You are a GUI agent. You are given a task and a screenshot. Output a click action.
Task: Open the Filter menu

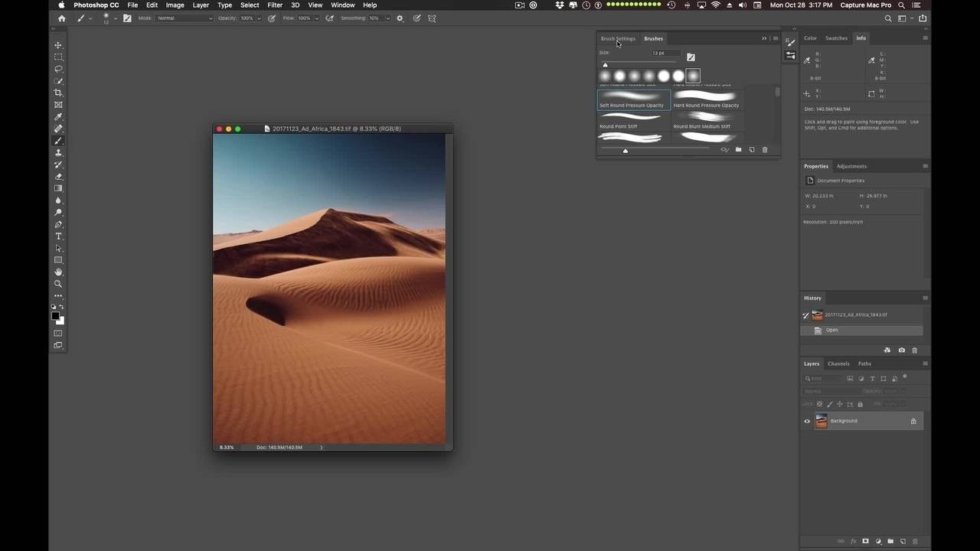[275, 5]
